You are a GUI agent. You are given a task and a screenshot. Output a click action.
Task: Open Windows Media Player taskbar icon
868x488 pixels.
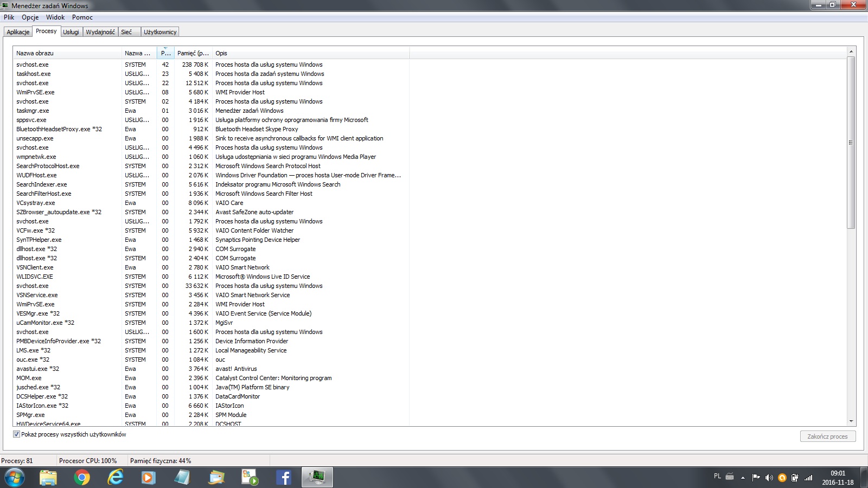(x=148, y=478)
